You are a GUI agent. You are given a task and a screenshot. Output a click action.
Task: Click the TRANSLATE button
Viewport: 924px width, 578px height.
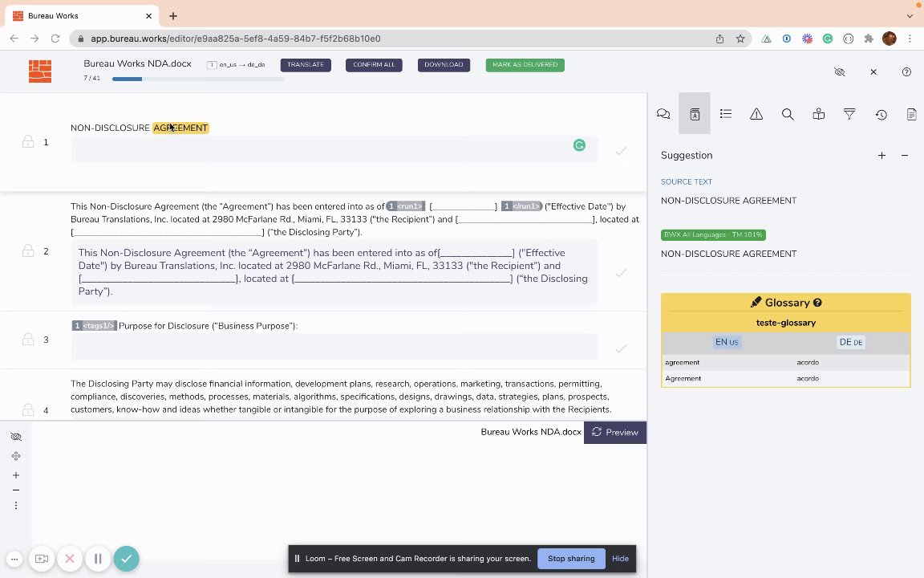(306, 65)
